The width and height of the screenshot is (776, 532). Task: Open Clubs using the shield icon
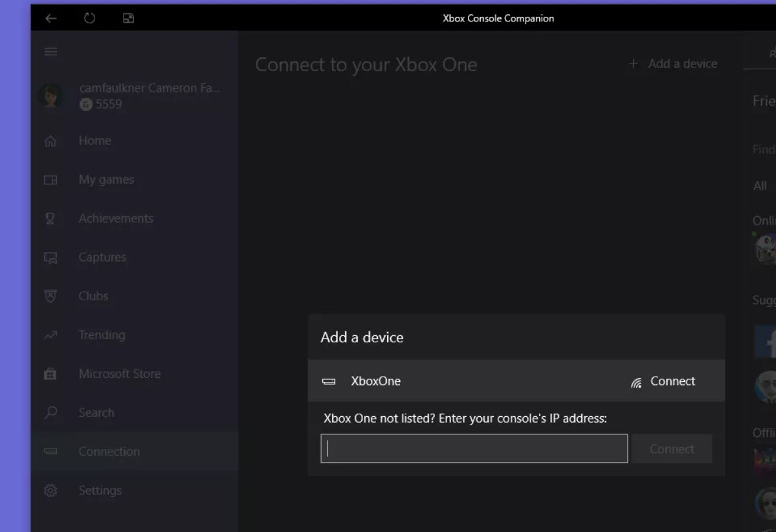click(x=50, y=296)
